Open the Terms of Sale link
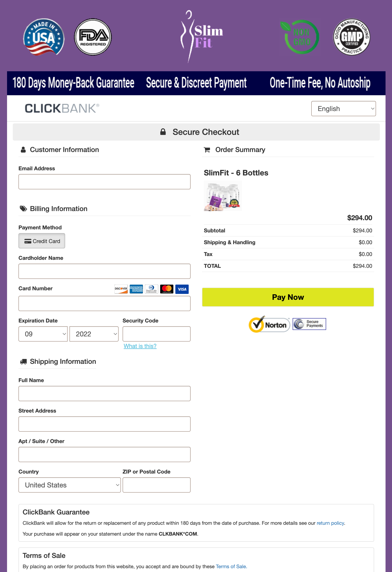 [231, 566]
